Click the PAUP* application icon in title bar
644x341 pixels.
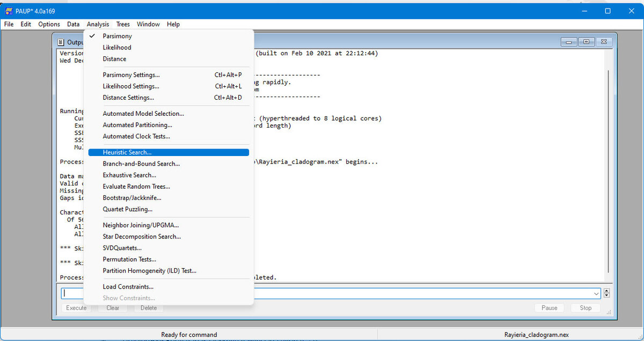[x=9, y=11]
